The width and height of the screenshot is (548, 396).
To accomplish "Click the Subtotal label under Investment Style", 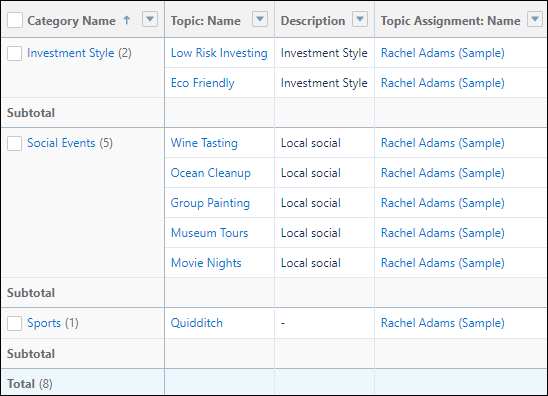I will (x=31, y=113).
